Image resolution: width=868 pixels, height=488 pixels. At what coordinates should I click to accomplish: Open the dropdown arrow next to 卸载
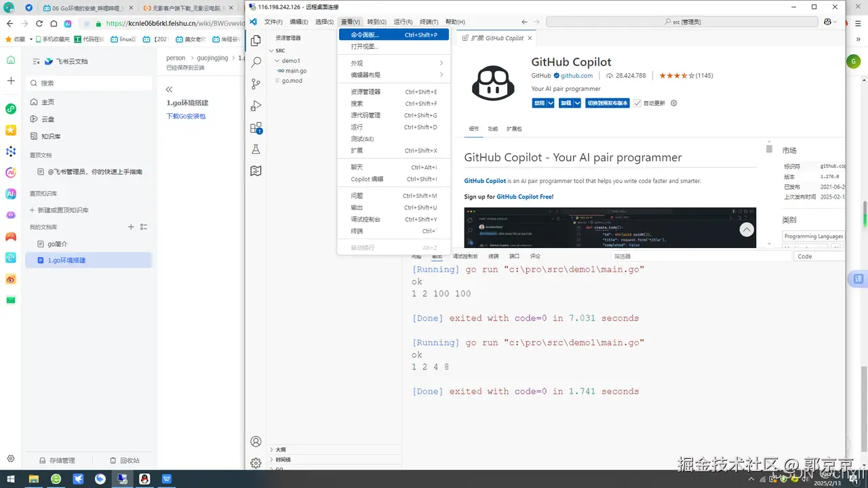pos(577,103)
